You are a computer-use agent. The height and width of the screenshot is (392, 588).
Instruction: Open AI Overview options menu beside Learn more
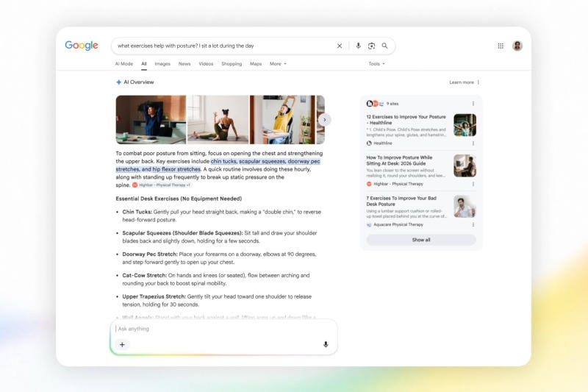[x=478, y=82]
